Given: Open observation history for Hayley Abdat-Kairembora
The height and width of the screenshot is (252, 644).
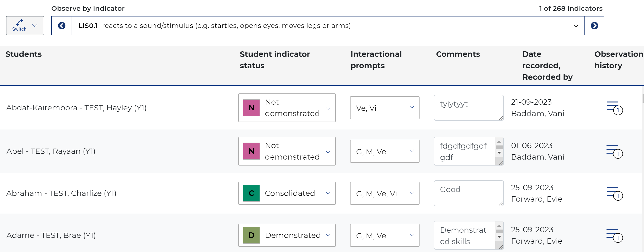Looking at the screenshot, I should [614, 108].
